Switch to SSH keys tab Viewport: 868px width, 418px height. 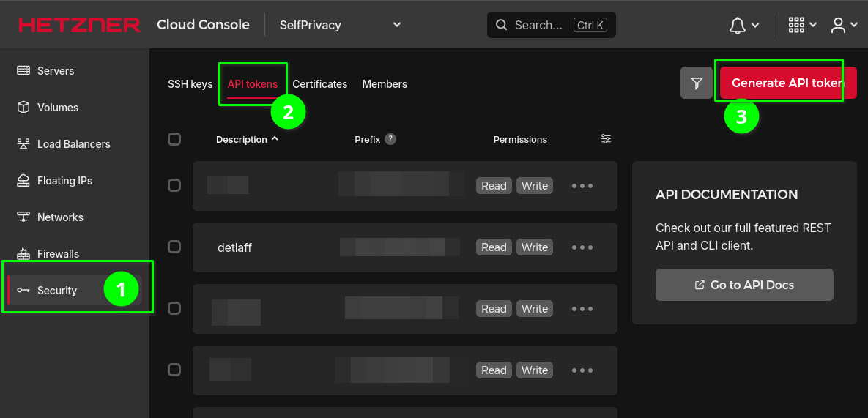[x=190, y=84]
